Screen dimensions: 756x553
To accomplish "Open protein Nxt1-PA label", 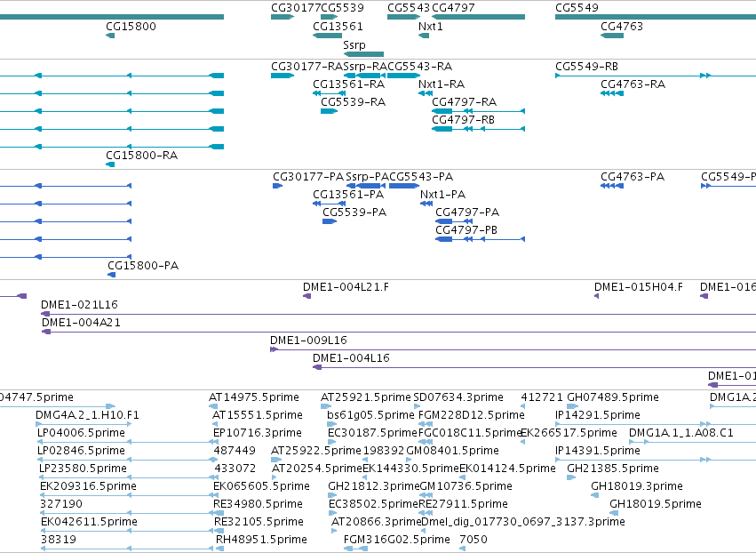I will click(x=443, y=195).
